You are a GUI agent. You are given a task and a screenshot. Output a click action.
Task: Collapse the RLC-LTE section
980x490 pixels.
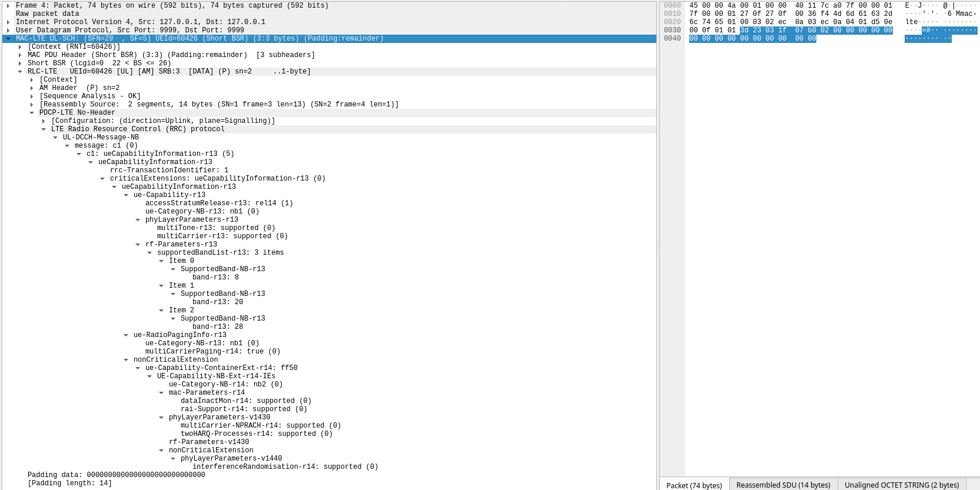[20, 72]
